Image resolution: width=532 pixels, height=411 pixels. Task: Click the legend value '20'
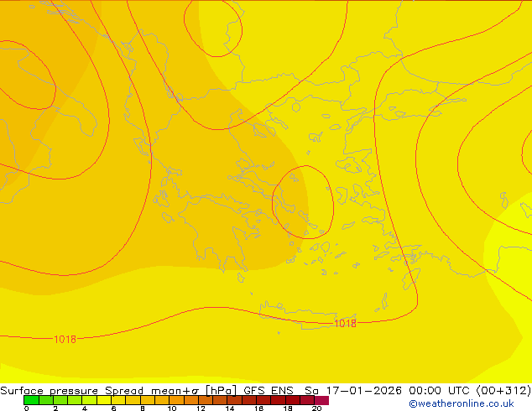pyautogui.click(x=316, y=408)
